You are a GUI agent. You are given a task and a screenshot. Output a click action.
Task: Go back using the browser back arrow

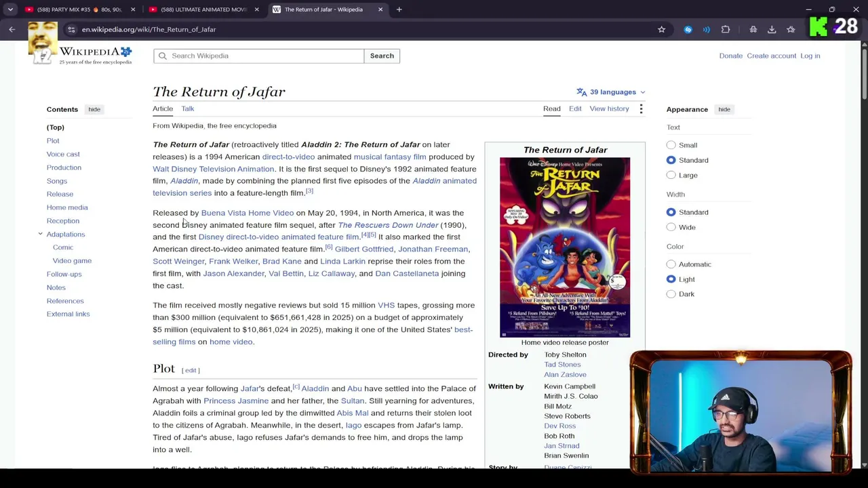12,29
